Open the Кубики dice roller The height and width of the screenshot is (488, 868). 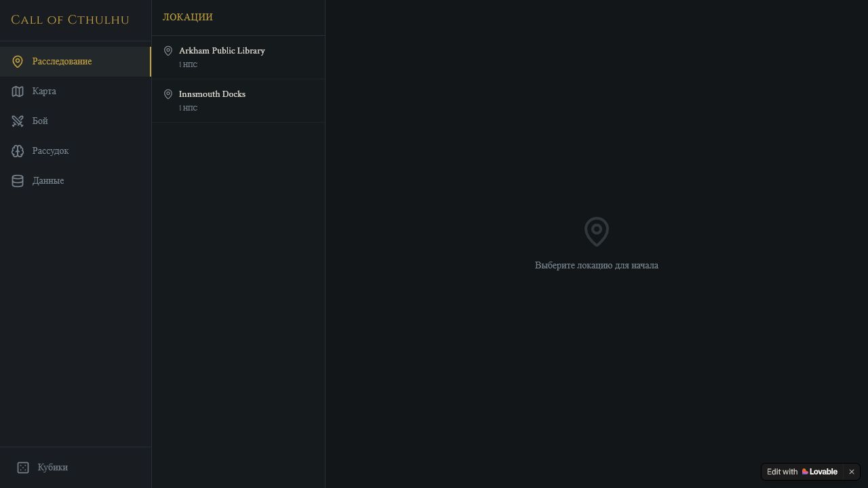pos(75,468)
